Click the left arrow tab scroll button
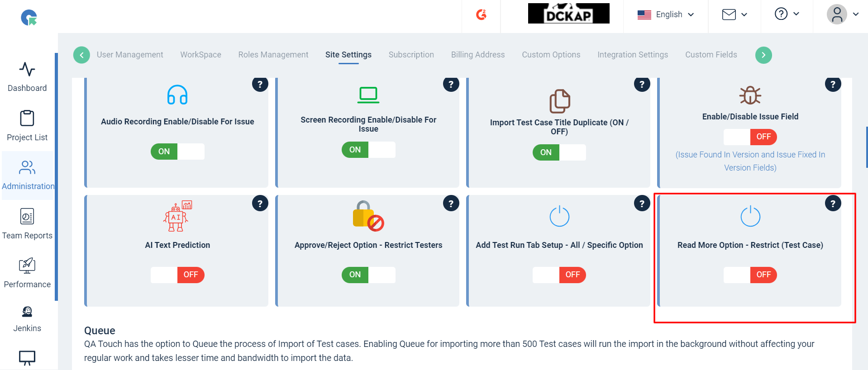The image size is (868, 370). pos(81,55)
